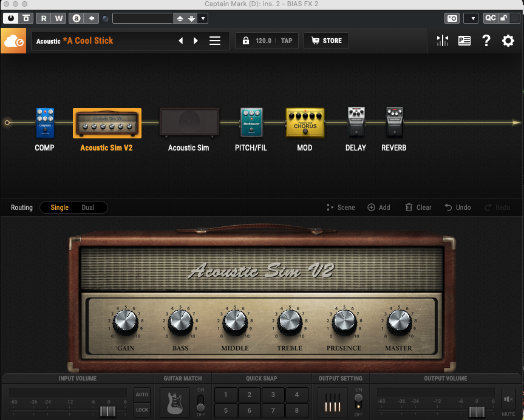Go to previous preset with left arrow
Screen dimensions: 524x420
(x=180, y=41)
